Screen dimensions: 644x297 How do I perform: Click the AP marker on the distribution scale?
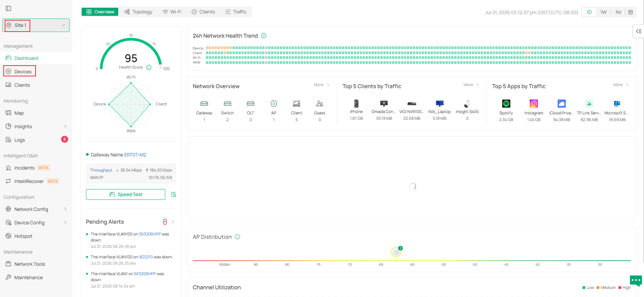tap(396, 252)
